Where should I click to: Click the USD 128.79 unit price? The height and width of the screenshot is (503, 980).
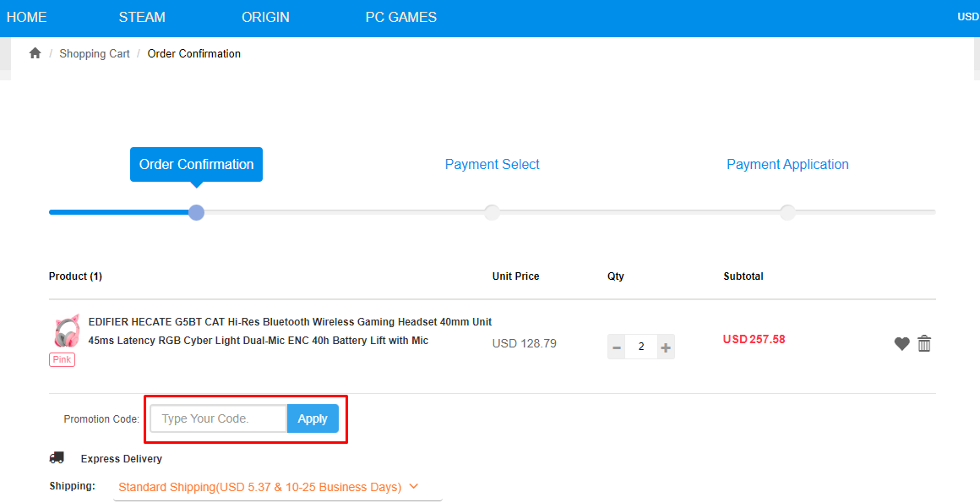(x=525, y=343)
